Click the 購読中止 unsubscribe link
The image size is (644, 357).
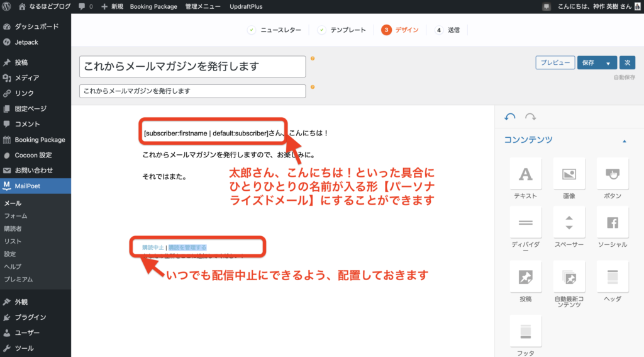[153, 247]
